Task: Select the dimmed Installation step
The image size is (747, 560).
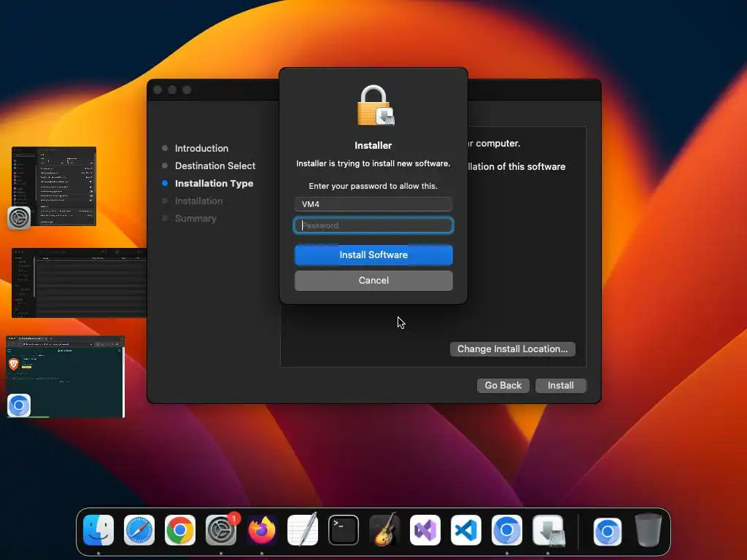Action: (x=198, y=201)
